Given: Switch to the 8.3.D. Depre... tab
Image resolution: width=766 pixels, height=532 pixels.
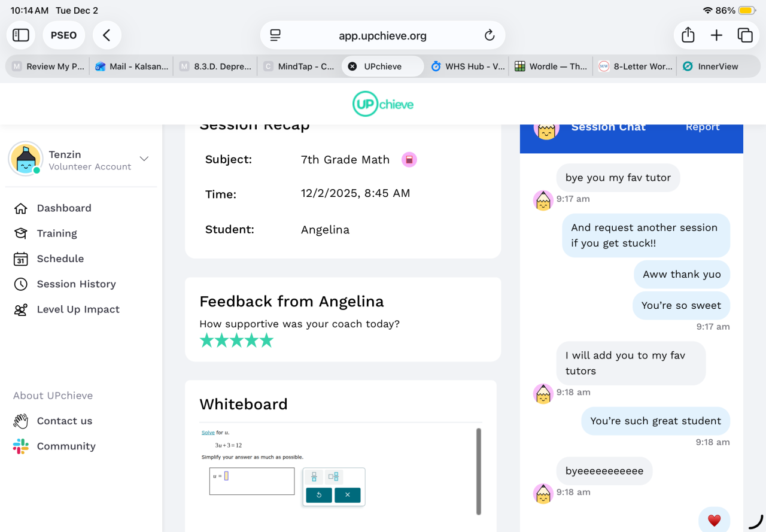Looking at the screenshot, I should pos(215,66).
